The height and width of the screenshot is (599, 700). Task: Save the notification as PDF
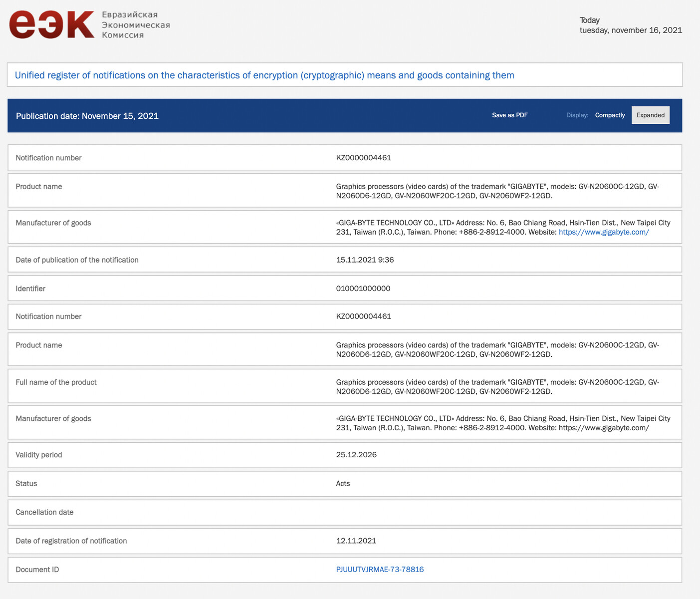pos(509,115)
